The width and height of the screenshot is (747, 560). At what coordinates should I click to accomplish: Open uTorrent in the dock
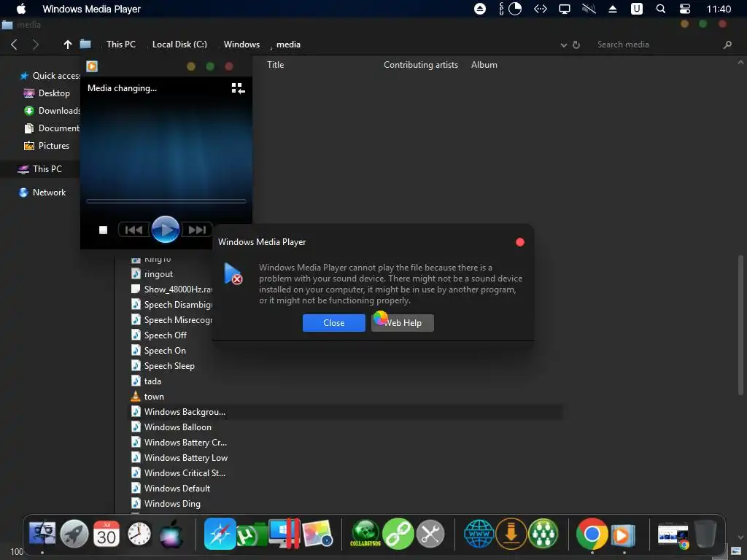coord(252,534)
